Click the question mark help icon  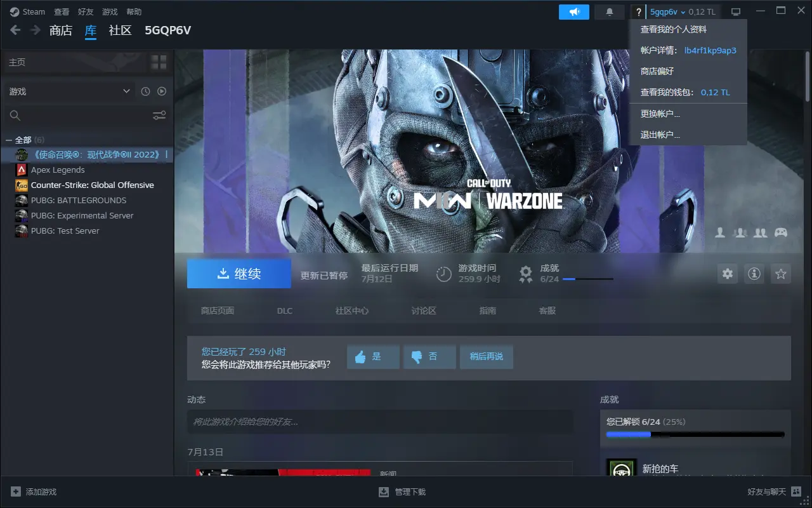638,12
